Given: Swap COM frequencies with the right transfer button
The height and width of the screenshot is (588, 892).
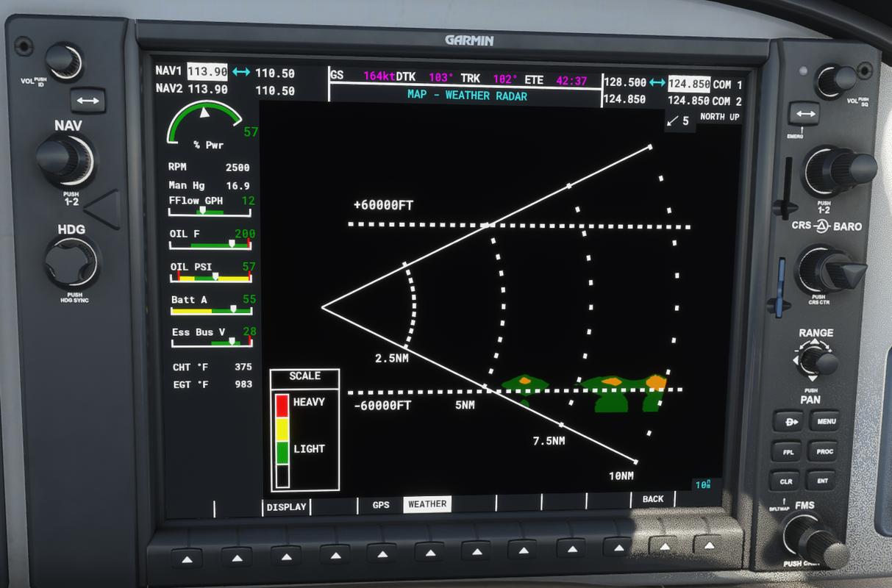Looking at the screenshot, I should pos(804,114).
